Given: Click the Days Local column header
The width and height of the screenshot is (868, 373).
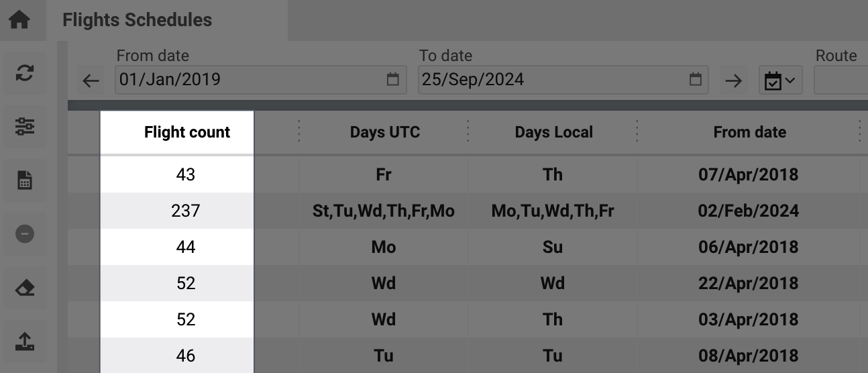Looking at the screenshot, I should (x=553, y=132).
